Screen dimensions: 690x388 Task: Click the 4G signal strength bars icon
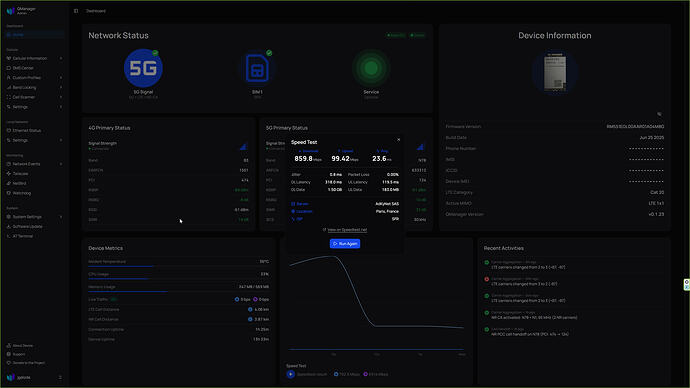(243, 146)
